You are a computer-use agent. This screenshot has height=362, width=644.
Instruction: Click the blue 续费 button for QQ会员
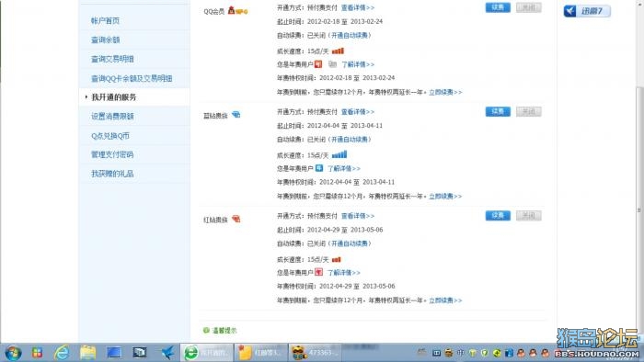point(498,7)
